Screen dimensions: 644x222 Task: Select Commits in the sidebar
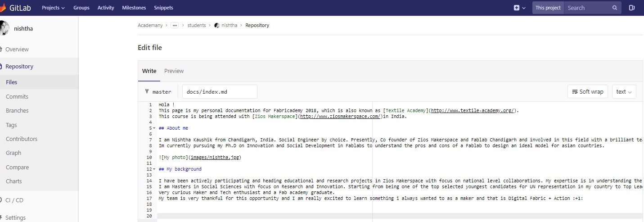coord(17,96)
